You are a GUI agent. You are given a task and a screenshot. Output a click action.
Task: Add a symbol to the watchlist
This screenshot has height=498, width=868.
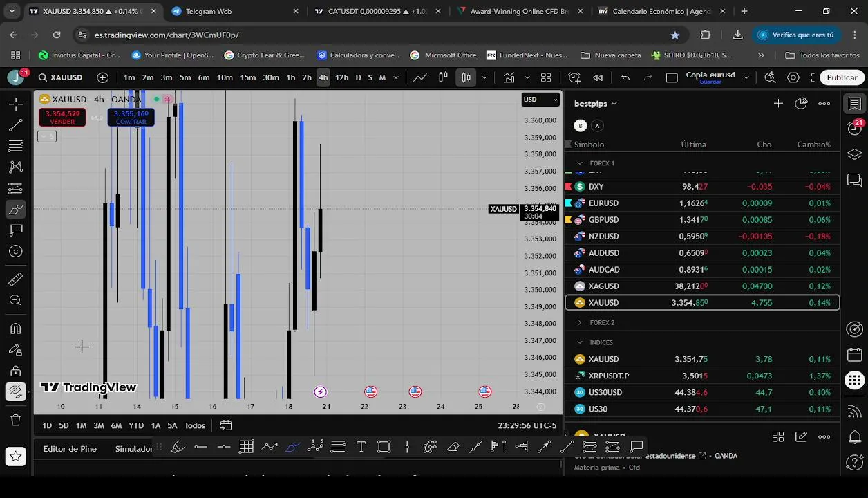pyautogui.click(x=778, y=104)
